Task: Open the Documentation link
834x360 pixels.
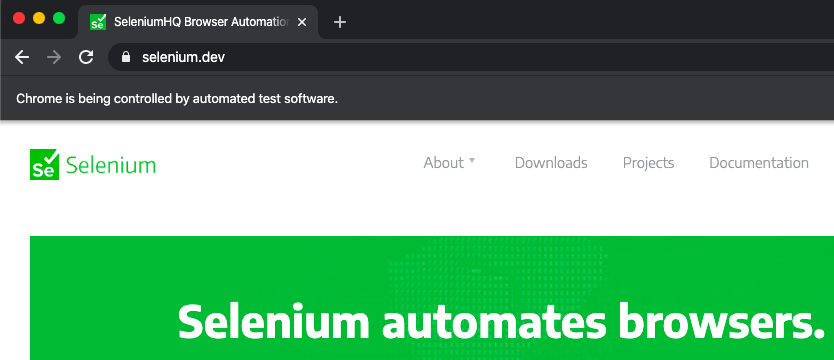Action: click(x=759, y=163)
